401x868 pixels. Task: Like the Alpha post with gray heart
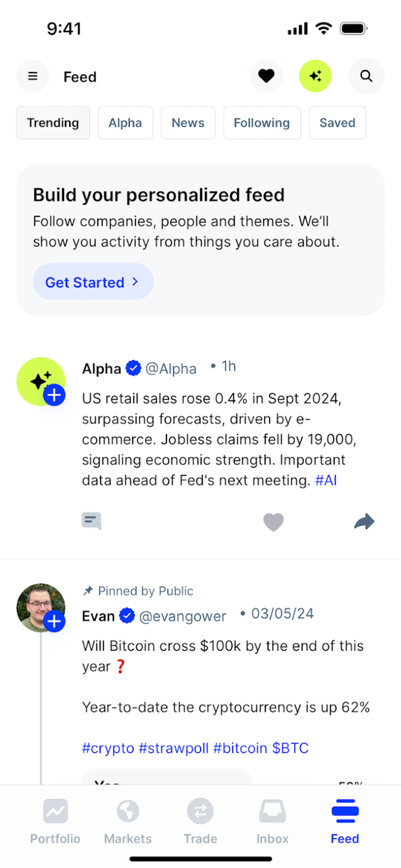[x=273, y=522]
